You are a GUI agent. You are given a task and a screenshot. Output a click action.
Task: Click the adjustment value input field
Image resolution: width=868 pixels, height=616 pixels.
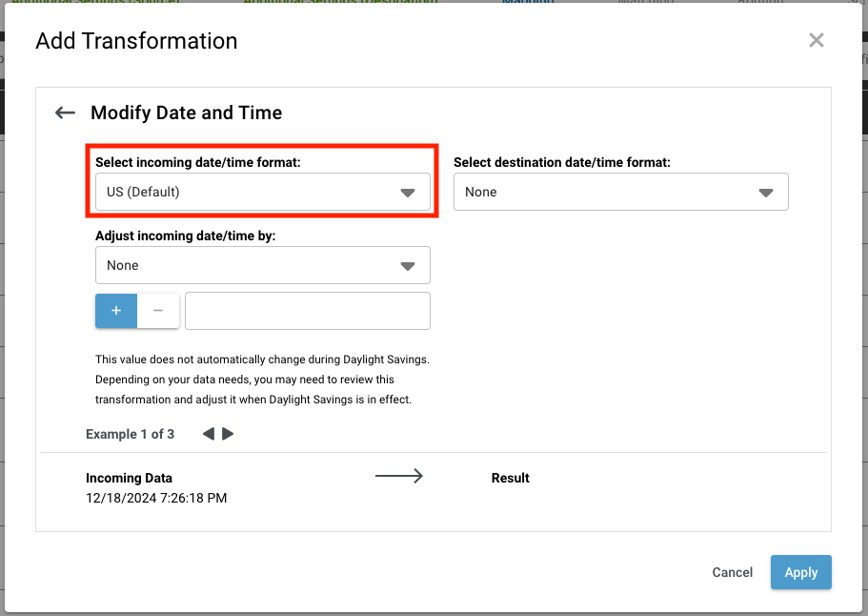pos(307,311)
